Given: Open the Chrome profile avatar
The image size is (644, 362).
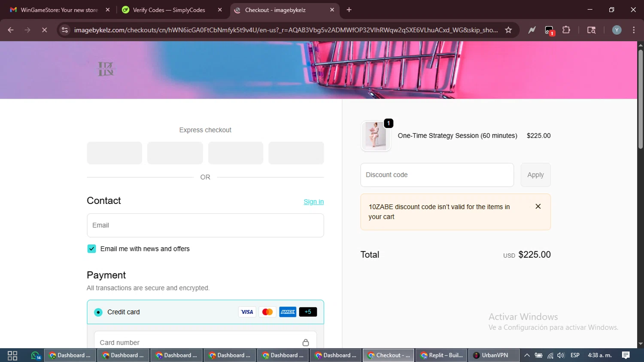Looking at the screenshot, I should (617, 30).
